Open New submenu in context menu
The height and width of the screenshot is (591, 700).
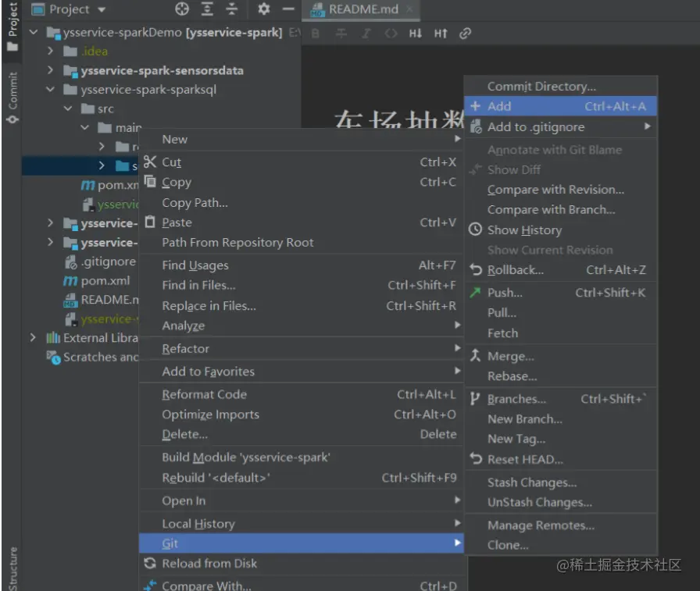pos(302,139)
